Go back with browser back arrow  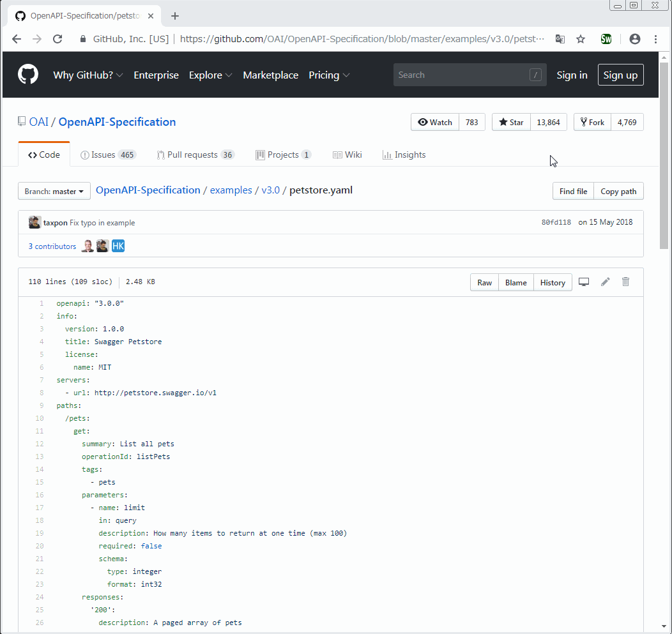[16, 39]
